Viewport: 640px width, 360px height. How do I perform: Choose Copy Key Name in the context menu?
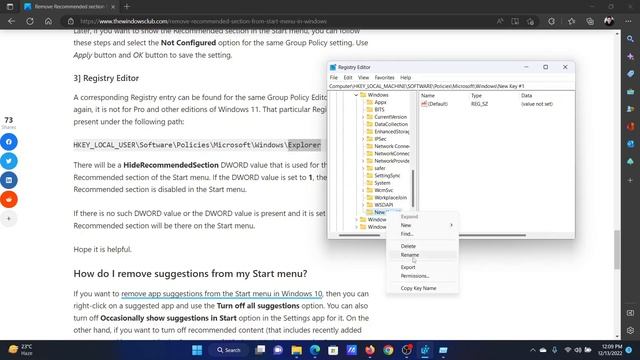pos(423,288)
